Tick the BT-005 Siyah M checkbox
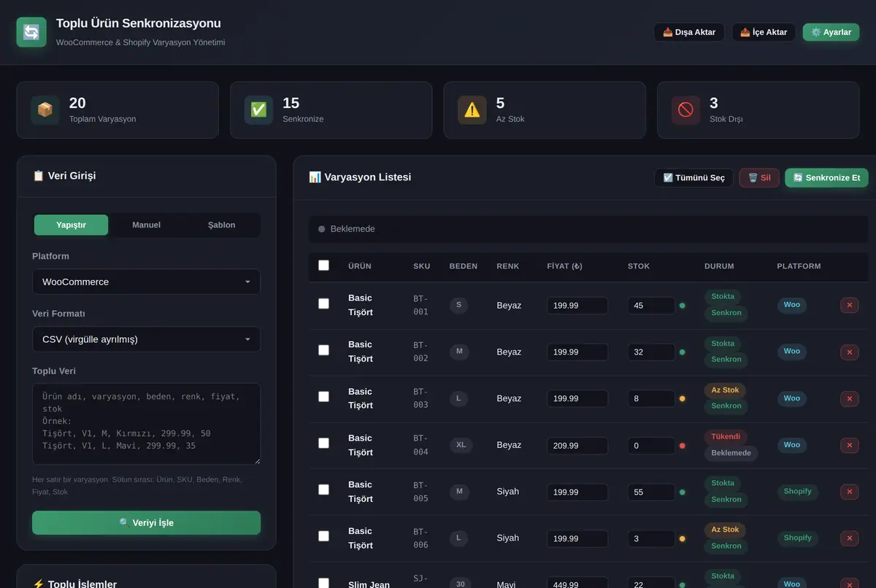This screenshot has width=876, height=588. coord(324,490)
